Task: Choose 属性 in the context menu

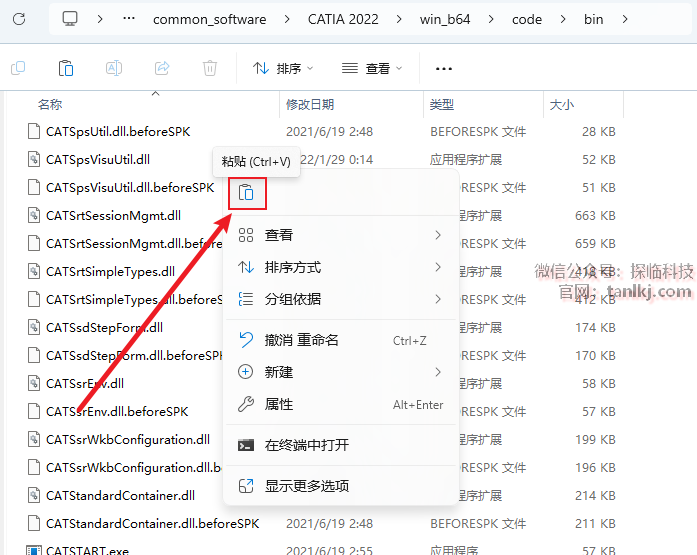Action: click(x=341, y=404)
